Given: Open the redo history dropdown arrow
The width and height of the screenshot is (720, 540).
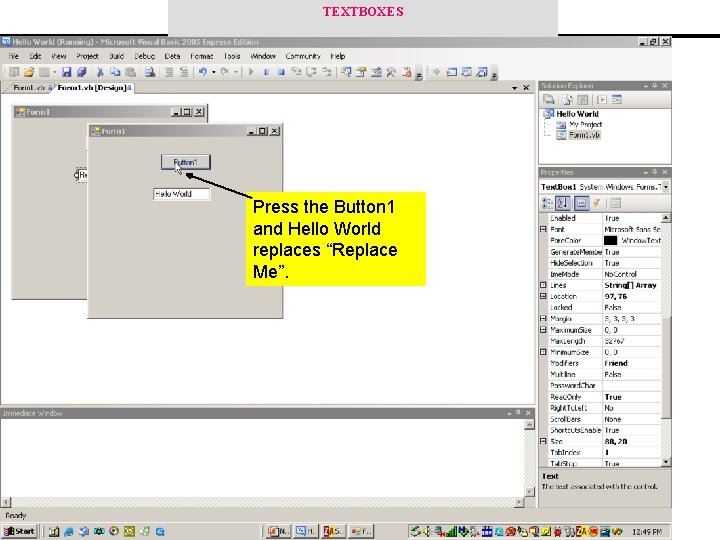Looking at the screenshot, I should click(236, 72).
